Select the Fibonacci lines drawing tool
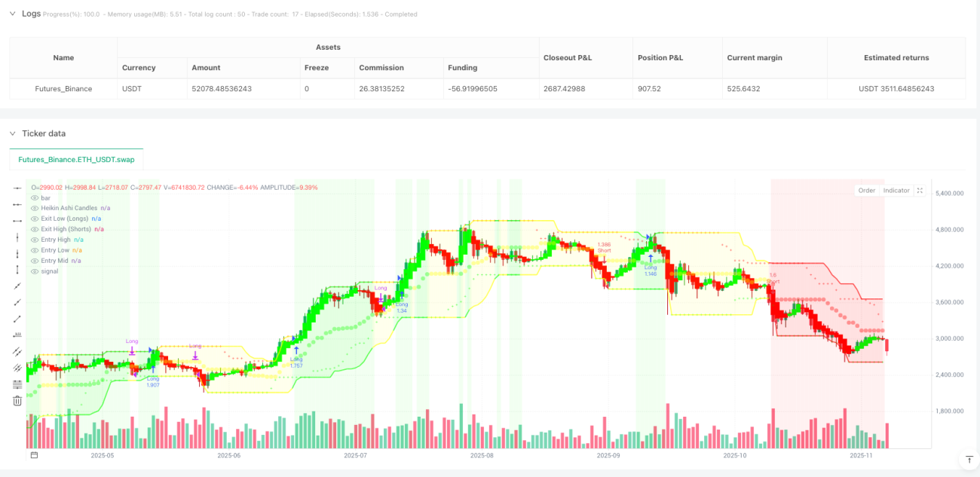The width and height of the screenshot is (980, 477). 17,384
